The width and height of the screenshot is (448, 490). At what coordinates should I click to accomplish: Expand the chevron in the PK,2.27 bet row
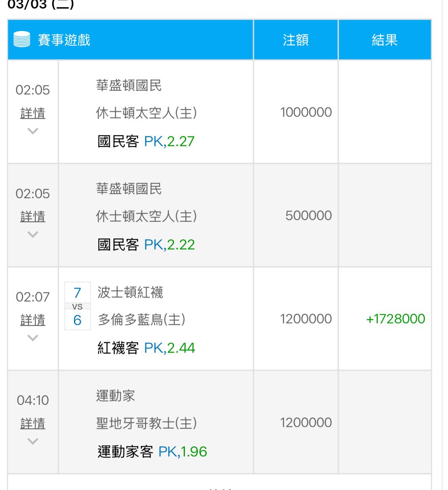point(33,131)
